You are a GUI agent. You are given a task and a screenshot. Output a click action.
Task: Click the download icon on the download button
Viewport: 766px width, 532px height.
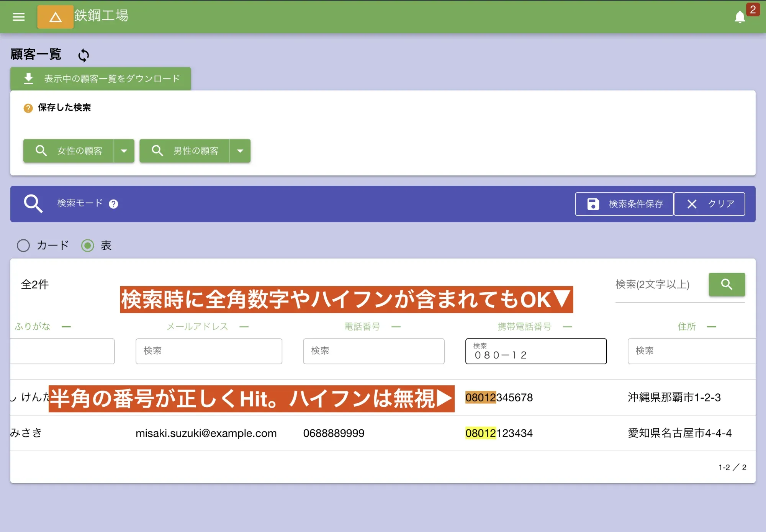(x=28, y=78)
